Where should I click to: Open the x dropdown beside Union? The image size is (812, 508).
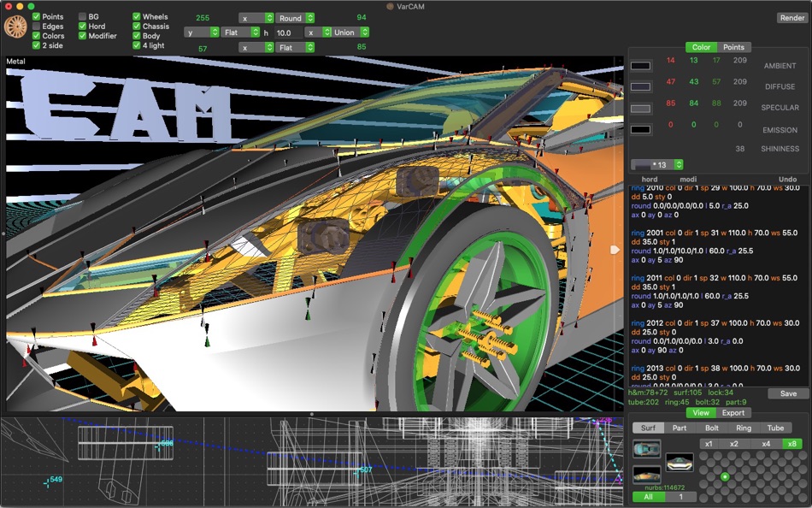click(318, 32)
